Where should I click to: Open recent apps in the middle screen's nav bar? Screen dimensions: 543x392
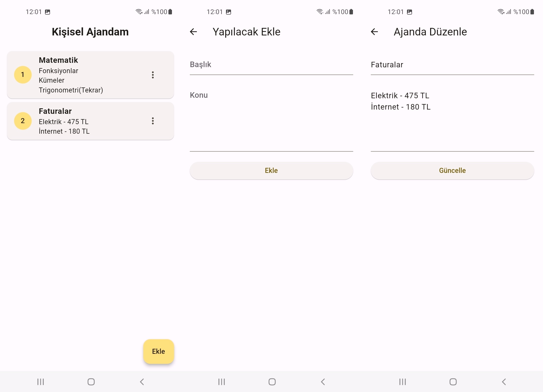tap(221, 382)
